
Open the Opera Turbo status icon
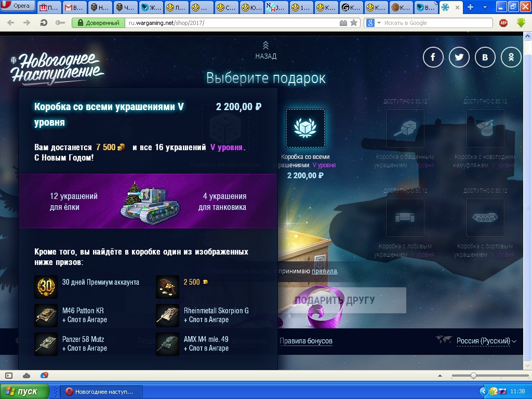(45, 375)
